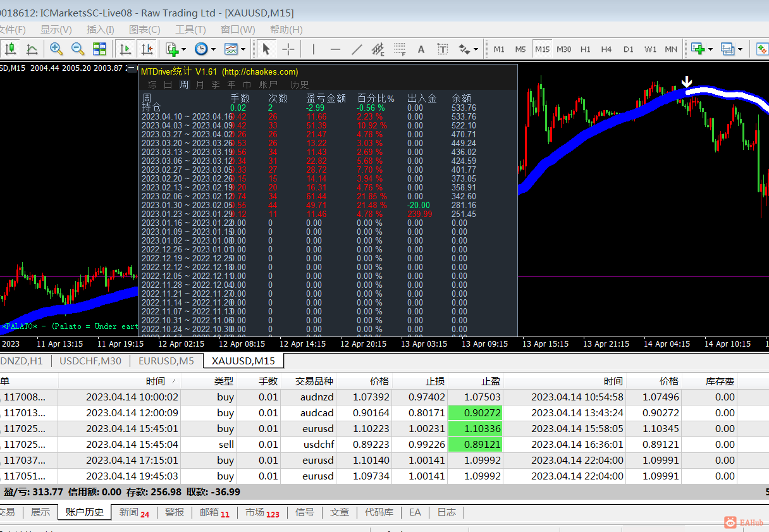Click the zoom in magnifier icon
The width and height of the screenshot is (769, 532).
pyautogui.click(x=56, y=49)
